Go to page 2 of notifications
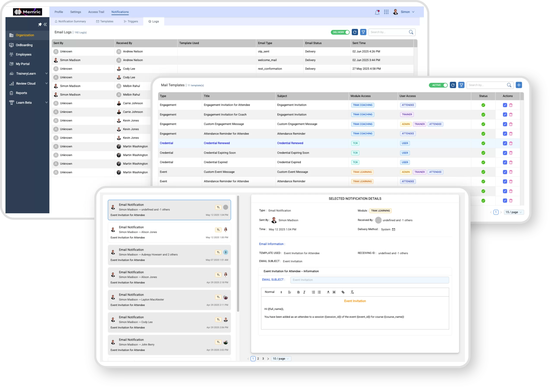This screenshot has width=553, height=392. click(258, 359)
